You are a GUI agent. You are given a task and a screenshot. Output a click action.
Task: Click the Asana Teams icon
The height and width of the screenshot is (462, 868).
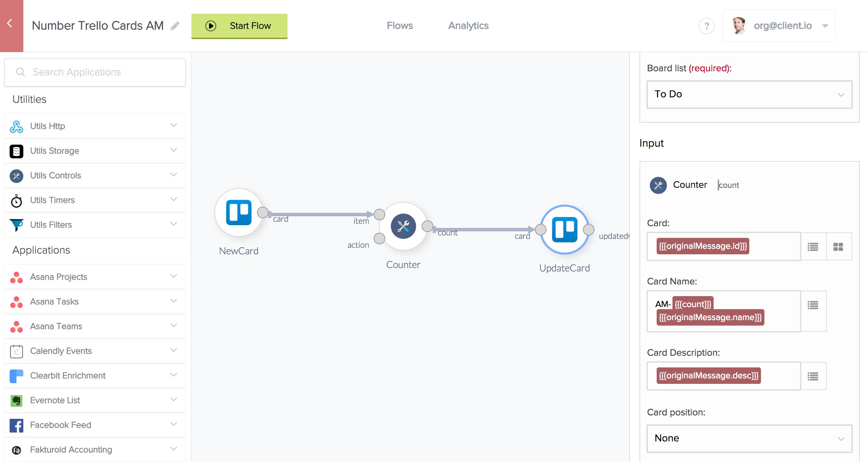click(x=16, y=327)
